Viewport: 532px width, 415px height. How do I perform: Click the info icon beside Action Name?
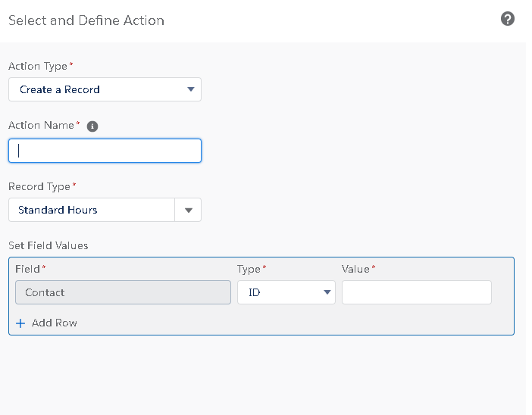92,126
